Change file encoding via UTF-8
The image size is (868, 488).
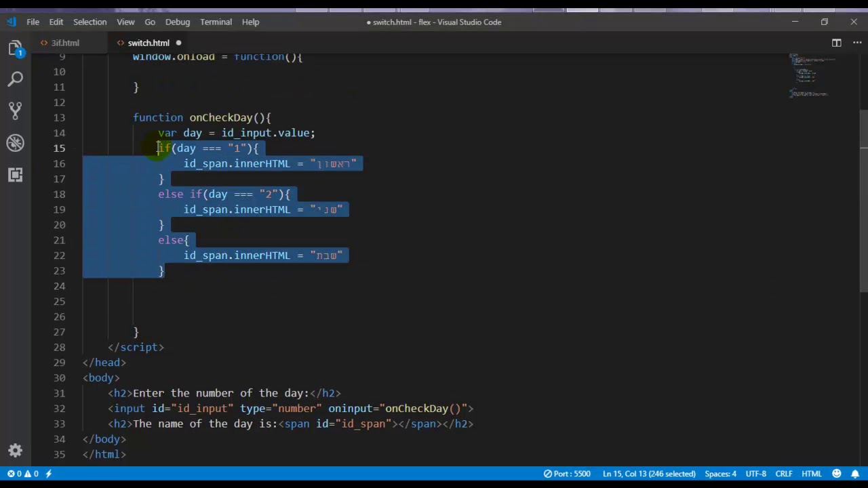click(x=756, y=474)
